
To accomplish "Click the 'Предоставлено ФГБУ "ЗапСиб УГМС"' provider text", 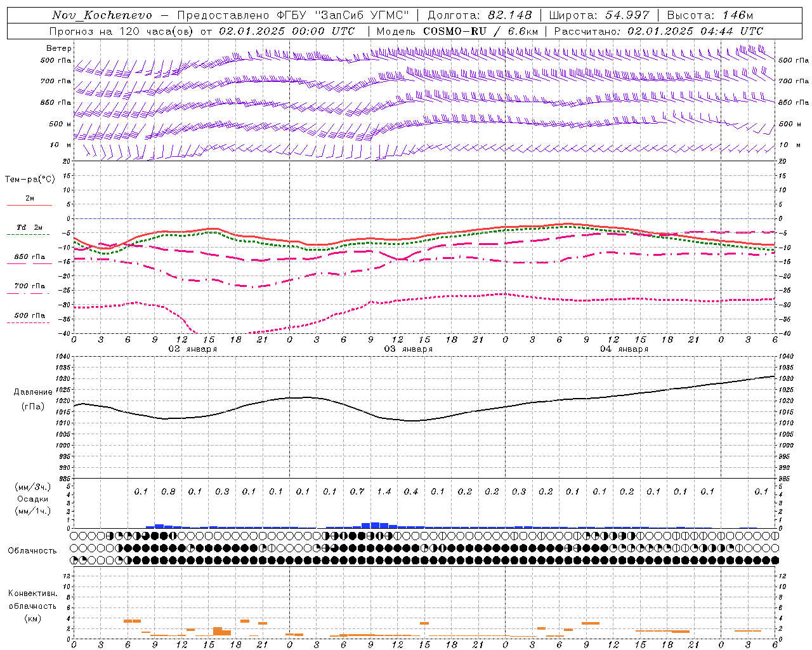I will click(x=293, y=15).
